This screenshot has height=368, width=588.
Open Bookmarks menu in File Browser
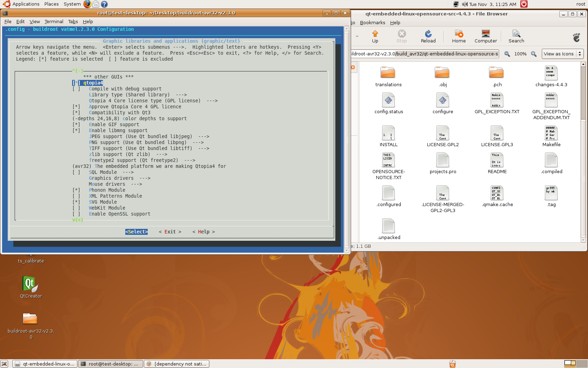pyautogui.click(x=372, y=23)
